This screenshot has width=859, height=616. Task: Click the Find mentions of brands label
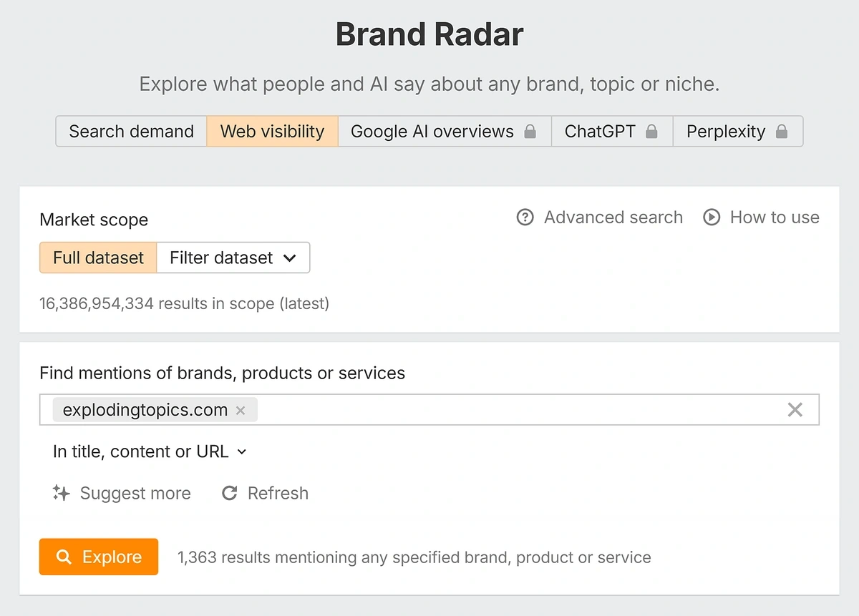(x=222, y=373)
